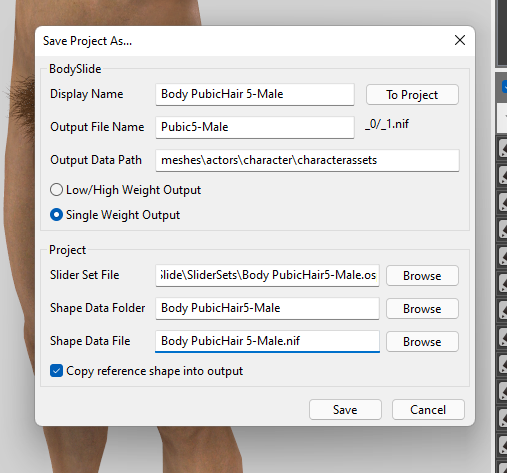
Task: Edit the Output File Name field
Action: pos(255,127)
